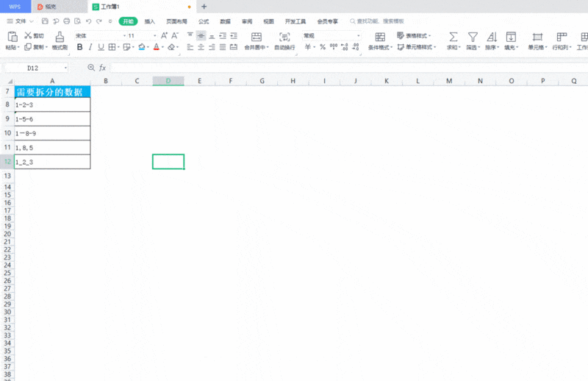Toggle underline formatting
588x381 pixels.
coord(101,47)
